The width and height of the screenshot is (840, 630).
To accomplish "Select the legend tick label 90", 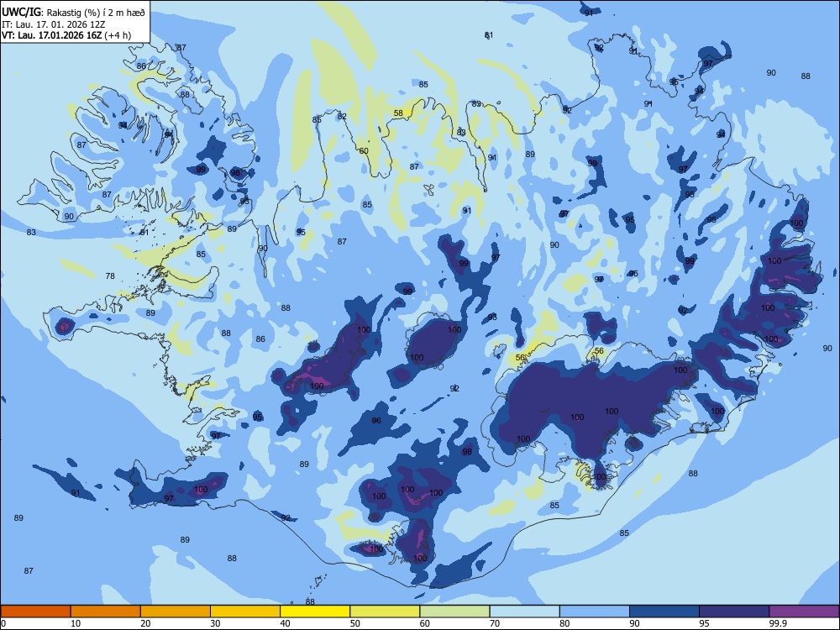I will point(634,623).
